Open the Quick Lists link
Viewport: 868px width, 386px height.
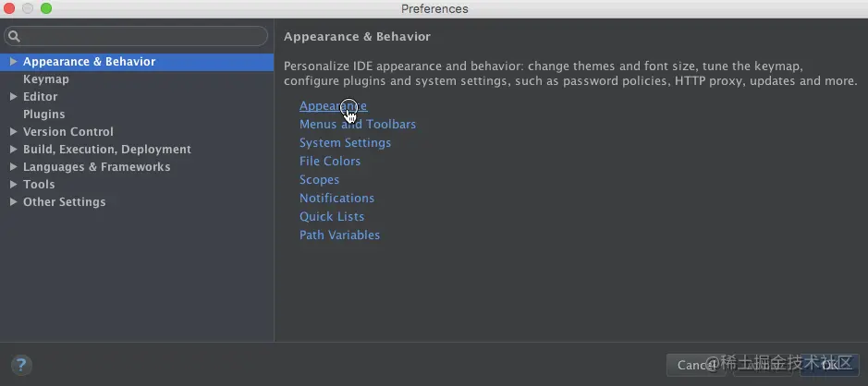point(332,216)
